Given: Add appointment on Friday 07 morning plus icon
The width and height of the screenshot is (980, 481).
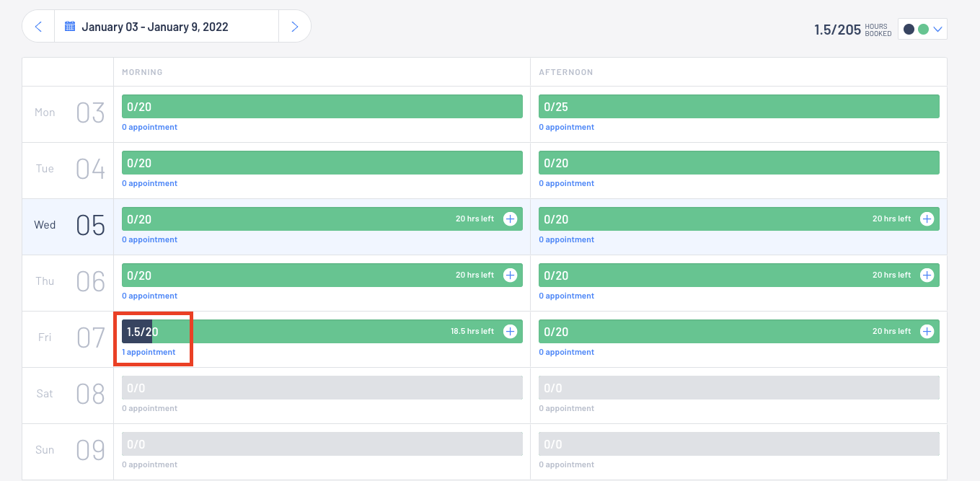Looking at the screenshot, I should tap(510, 331).
